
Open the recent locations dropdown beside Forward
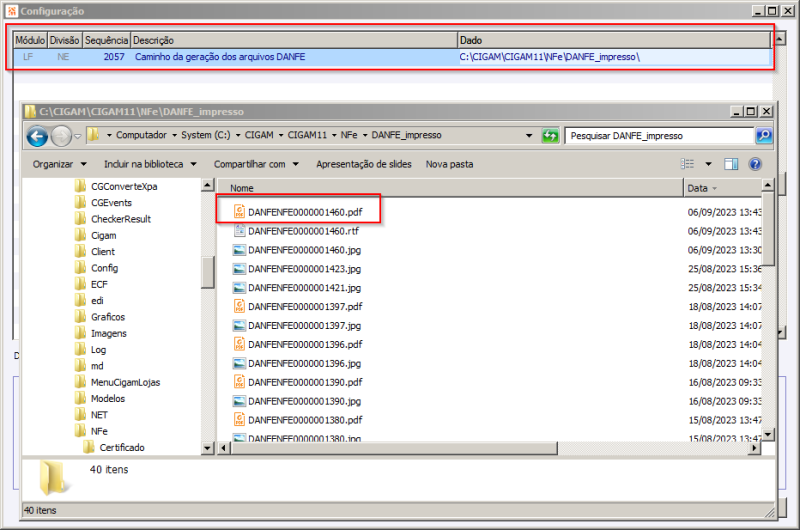[78, 136]
